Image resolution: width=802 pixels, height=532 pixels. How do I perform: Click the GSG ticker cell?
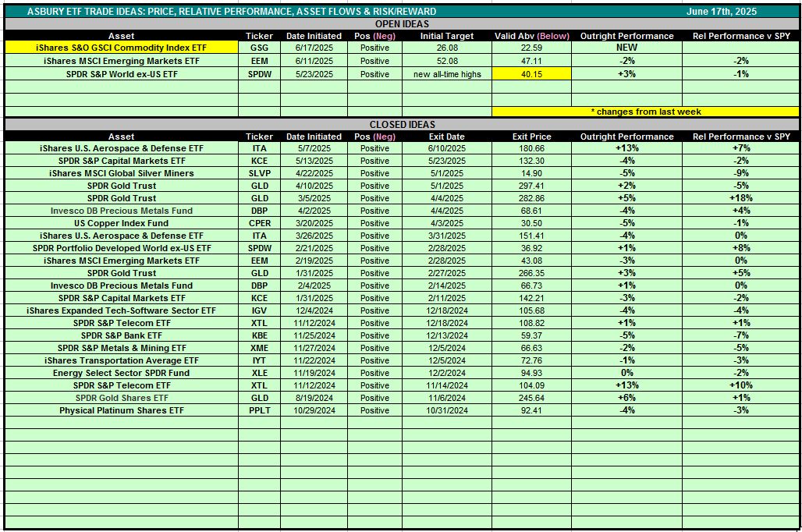tap(259, 48)
